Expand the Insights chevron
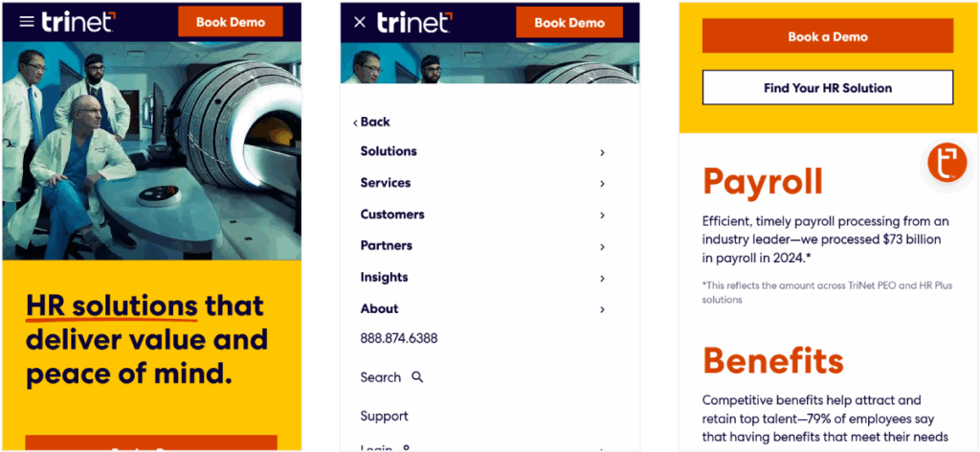This screenshot has height=452, width=980. coord(603,279)
